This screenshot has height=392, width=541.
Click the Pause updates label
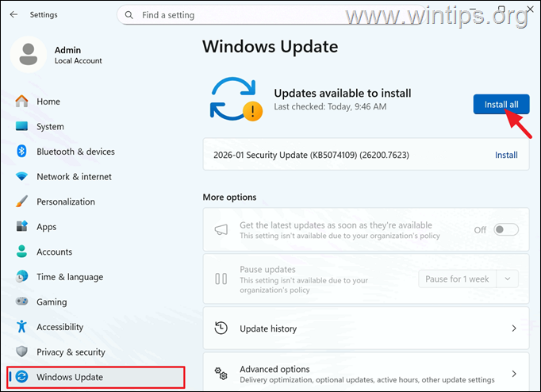click(x=267, y=269)
